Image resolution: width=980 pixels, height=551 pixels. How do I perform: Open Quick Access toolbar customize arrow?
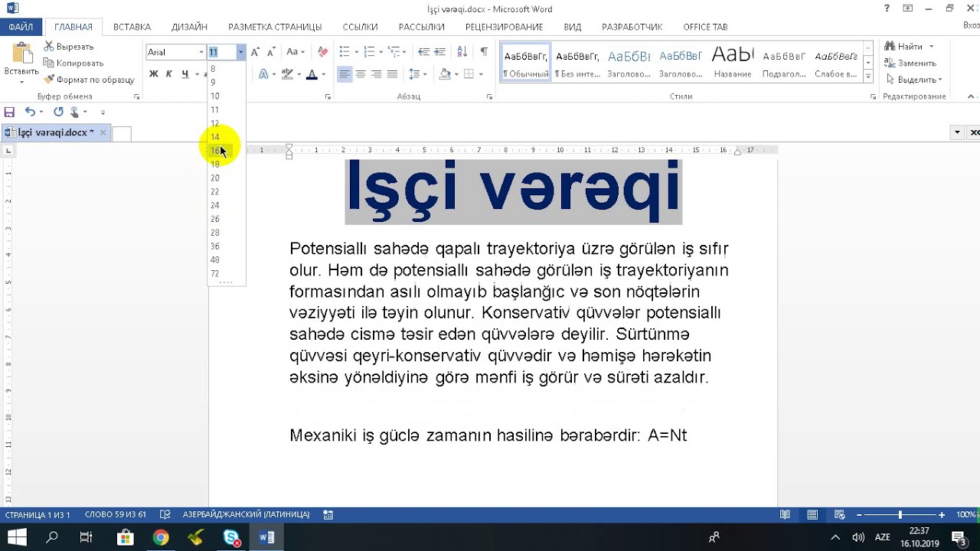click(103, 112)
